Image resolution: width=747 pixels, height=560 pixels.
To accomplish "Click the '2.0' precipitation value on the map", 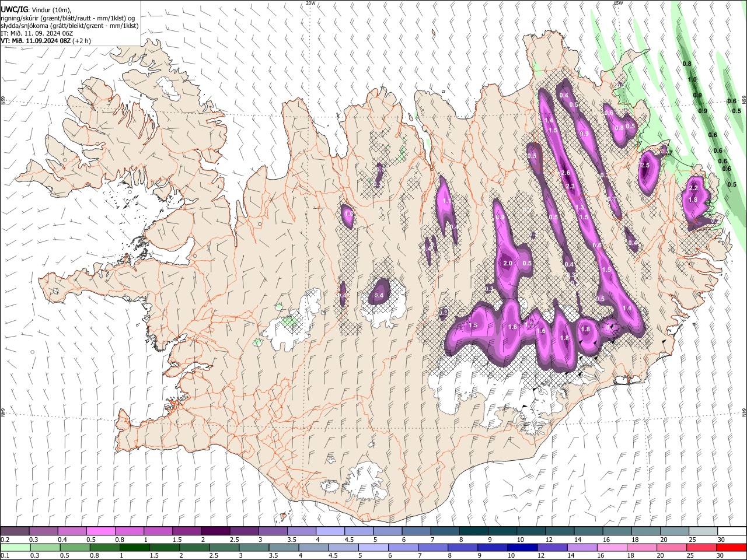I will pyautogui.click(x=507, y=264).
